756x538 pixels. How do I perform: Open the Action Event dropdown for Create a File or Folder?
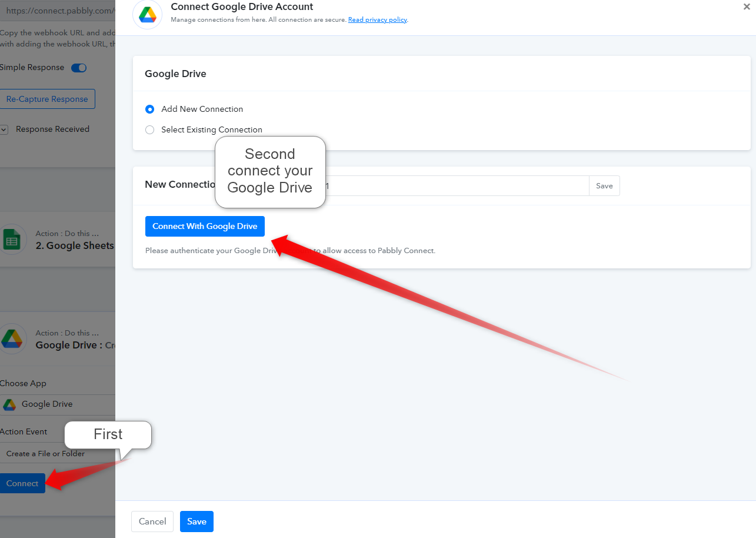pos(58,454)
